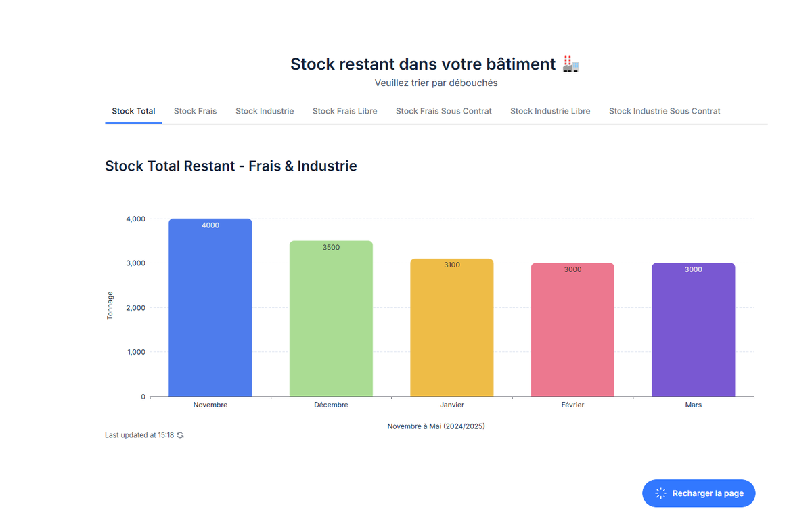Open the Stock Industrie tab
Image resolution: width=812 pixels, height=513 pixels.
point(265,111)
